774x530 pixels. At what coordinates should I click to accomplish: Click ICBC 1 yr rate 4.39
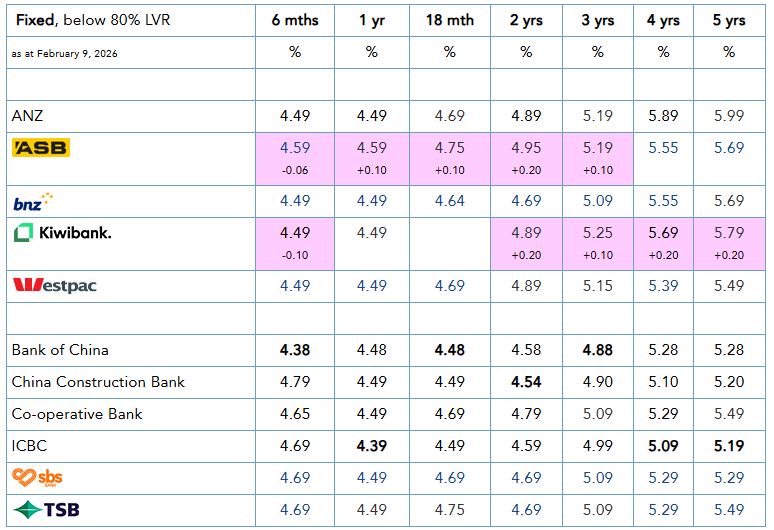[372, 446]
